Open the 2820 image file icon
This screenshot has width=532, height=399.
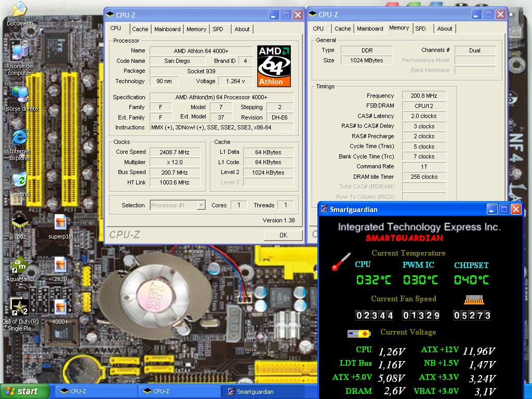pos(60,265)
